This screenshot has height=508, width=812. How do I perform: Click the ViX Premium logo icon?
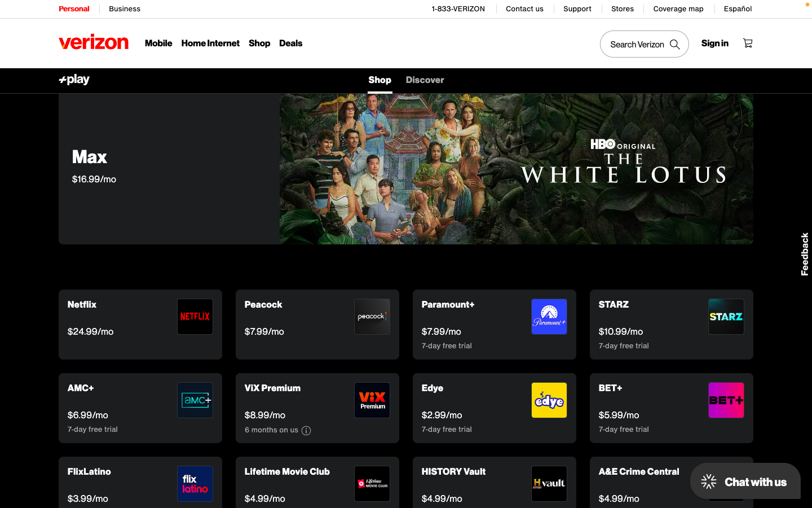tap(372, 400)
